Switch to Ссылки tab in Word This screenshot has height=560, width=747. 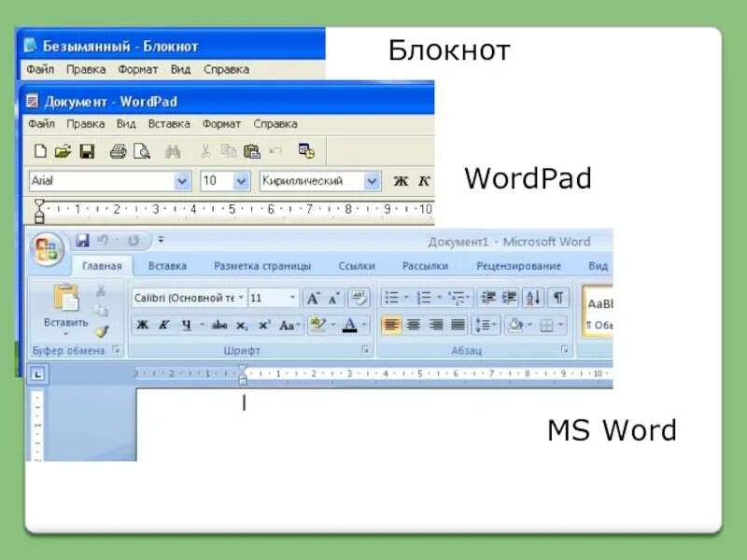pyautogui.click(x=357, y=266)
